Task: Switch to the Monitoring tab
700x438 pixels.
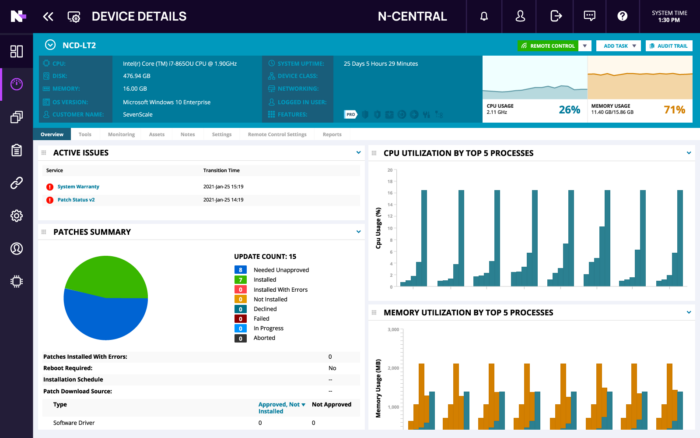Action: [x=121, y=134]
